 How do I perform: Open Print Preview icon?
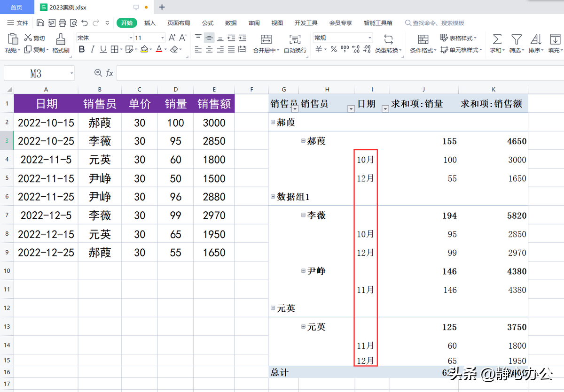pos(73,23)
